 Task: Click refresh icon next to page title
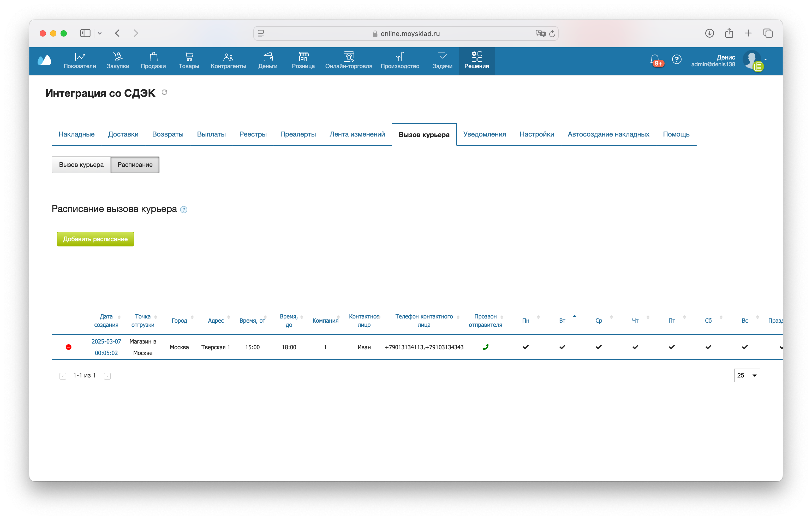(164, 92)
